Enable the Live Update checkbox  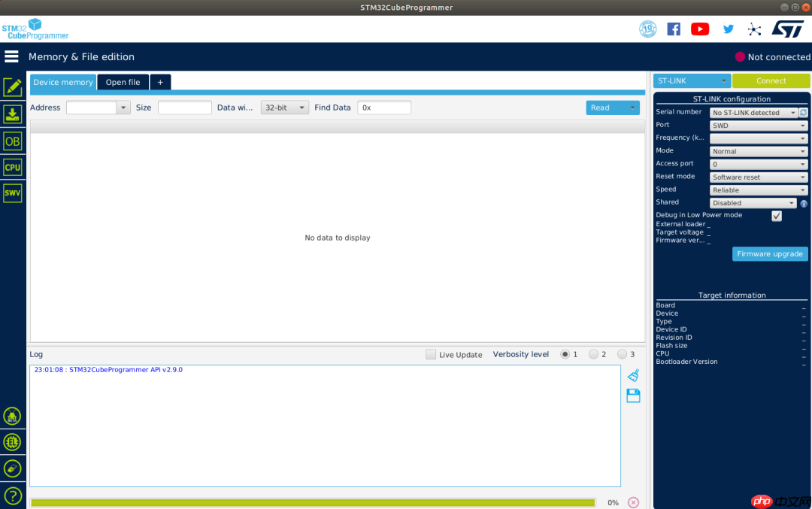pos(430,354)
